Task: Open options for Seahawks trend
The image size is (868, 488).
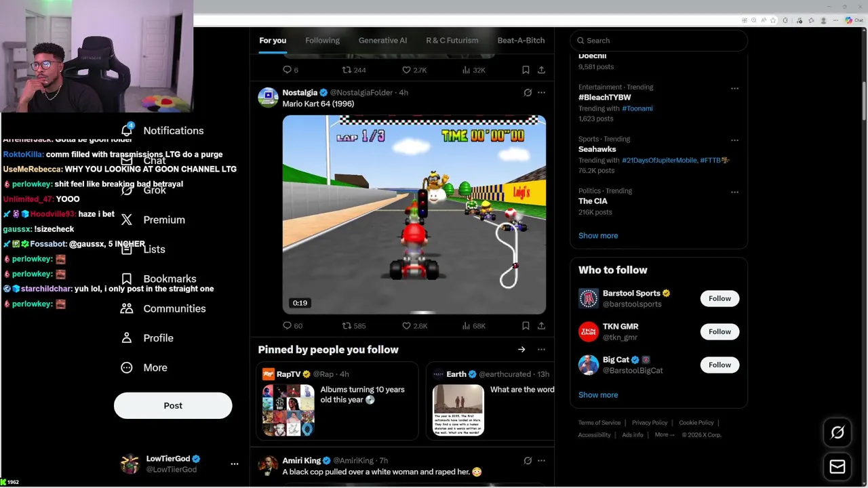Action: [734, 140]
